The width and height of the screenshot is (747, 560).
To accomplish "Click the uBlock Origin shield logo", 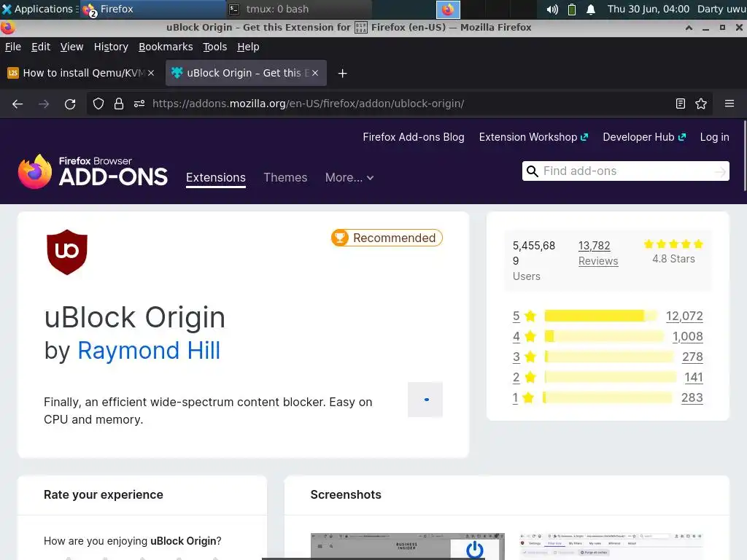I will coord(67,252).
